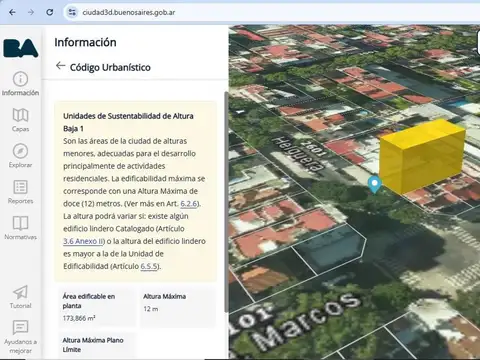This screenshot has width=480, height=360.
Task: Open Art. 6.2.6 link
Action: pos(189,203)
